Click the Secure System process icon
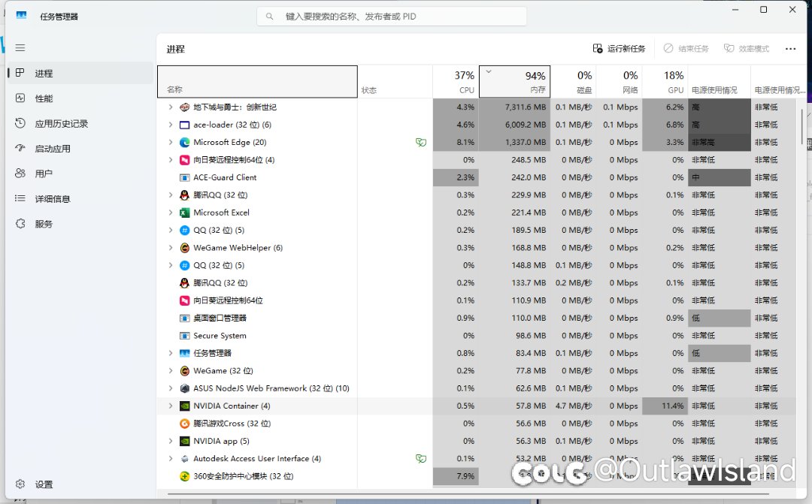This screenshot has height=504, width=812. [x=184, y=336]
